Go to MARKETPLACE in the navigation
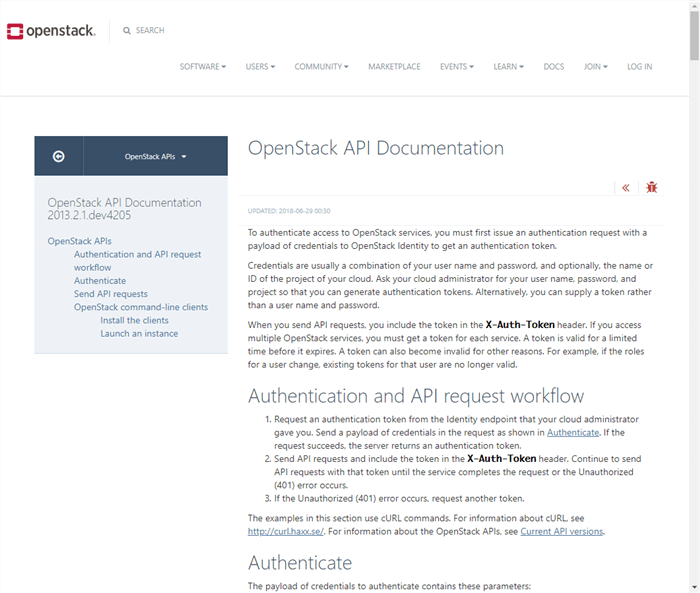The image size is (700, 593). click(394, 67)
